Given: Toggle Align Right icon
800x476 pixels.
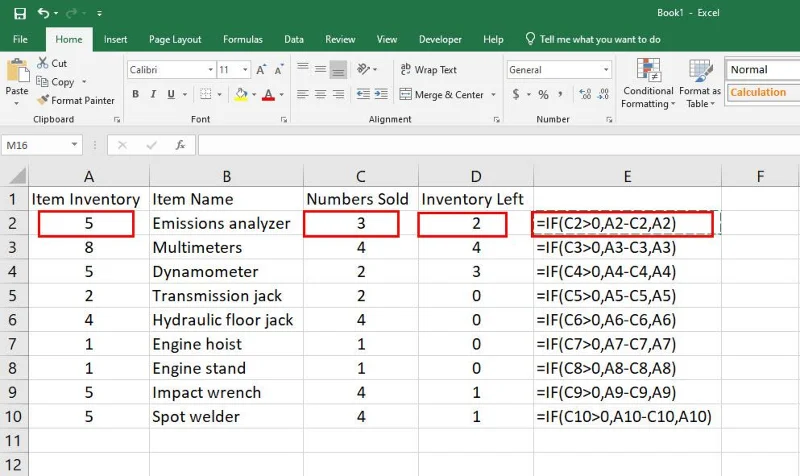Looking at the screenshot, I should click(x=338, y=94).
